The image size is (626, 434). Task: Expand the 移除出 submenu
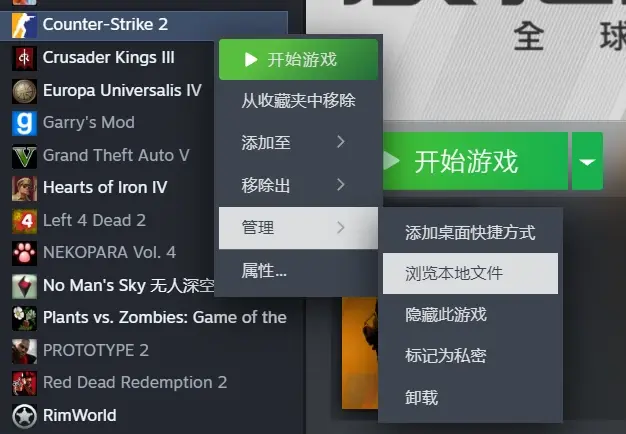[x=298, y=185]
